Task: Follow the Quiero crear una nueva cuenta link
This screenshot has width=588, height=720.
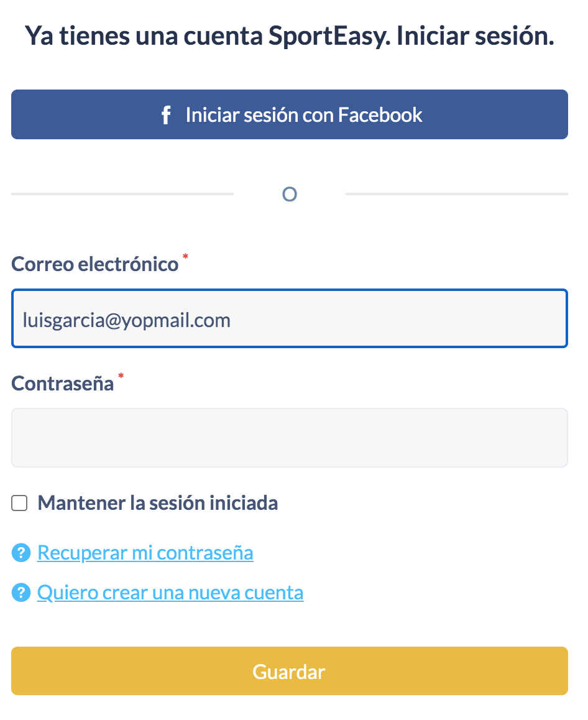Action: (x=170, y=593)
